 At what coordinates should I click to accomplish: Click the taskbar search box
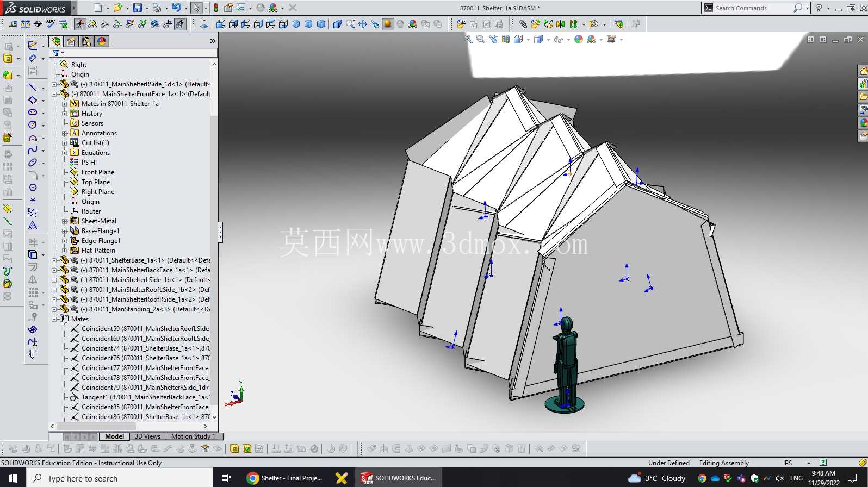(120, 478)
